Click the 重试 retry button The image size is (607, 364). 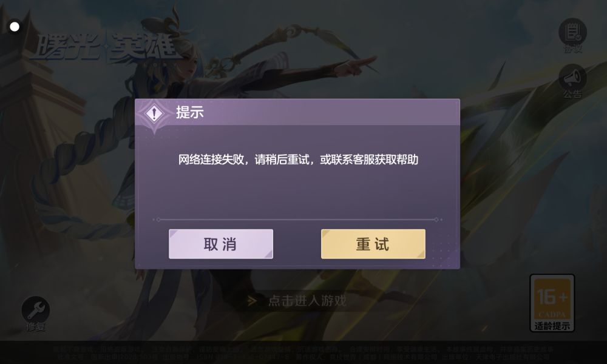[373, 244]
